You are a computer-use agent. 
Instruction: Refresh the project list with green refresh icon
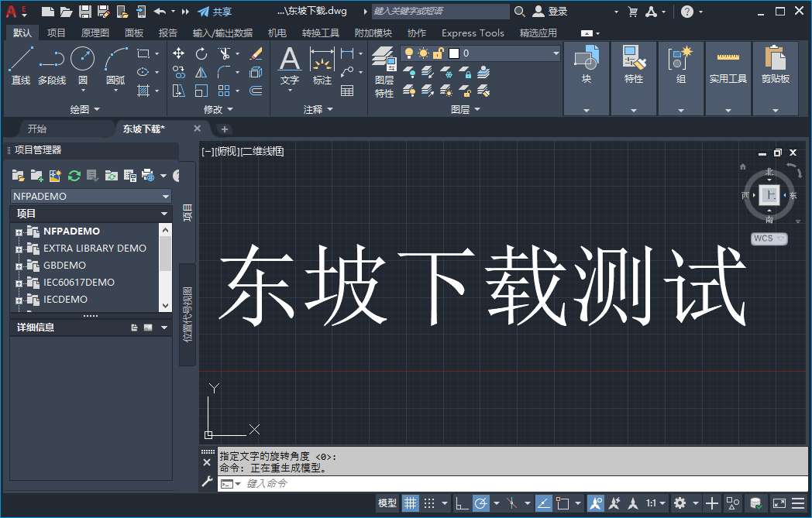coord(74,176)
